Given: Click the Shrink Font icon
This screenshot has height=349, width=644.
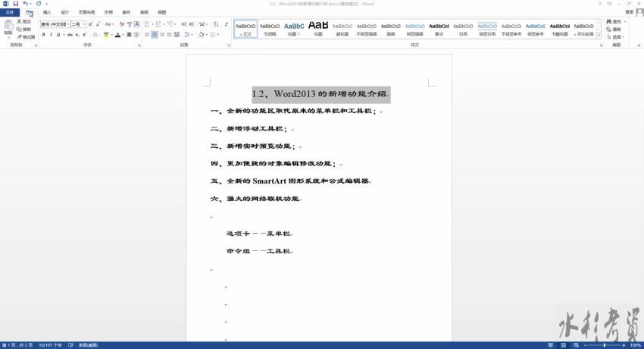Looking at the screenshot, I should (x=98, y=24).
